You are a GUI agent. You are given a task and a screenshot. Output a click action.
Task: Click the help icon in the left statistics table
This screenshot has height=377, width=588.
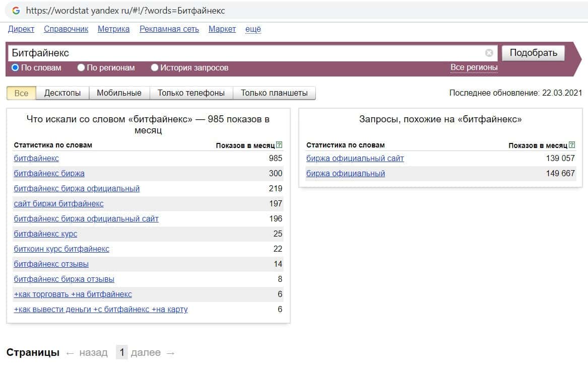[x=279, y=145]
